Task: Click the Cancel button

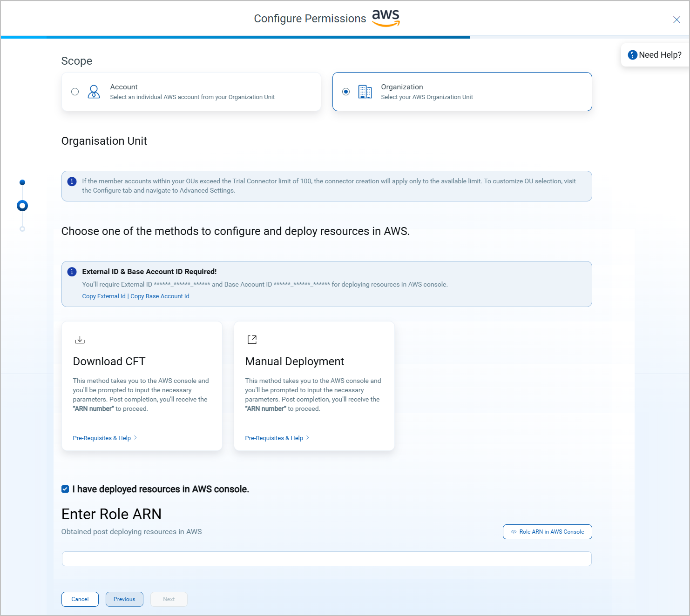Action: coord(80,599)
